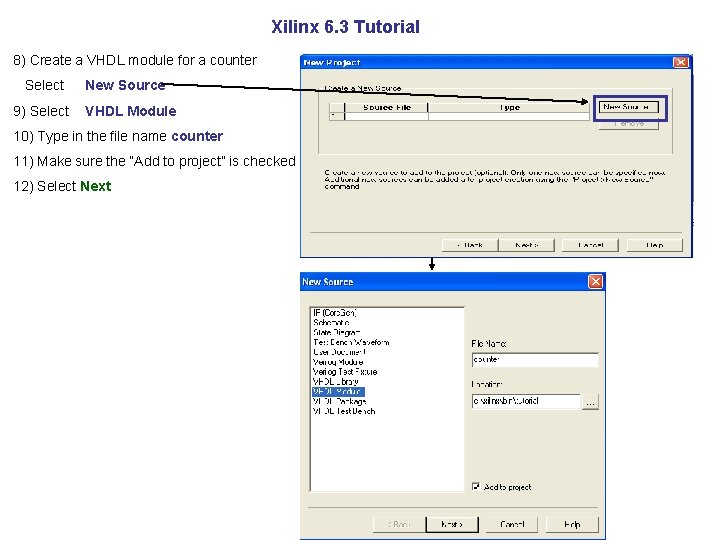The height and width of the screenshot is (540, 720).
Task: Select Verilog Test Fixture source type
Action: pyautogui.click(x=345, y=372)
